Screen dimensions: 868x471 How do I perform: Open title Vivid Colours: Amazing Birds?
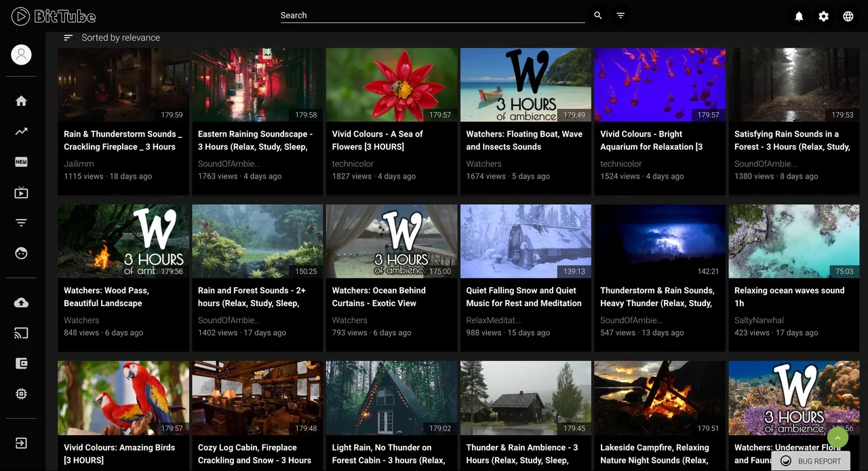pyautogui.click(x=119, y=453)
